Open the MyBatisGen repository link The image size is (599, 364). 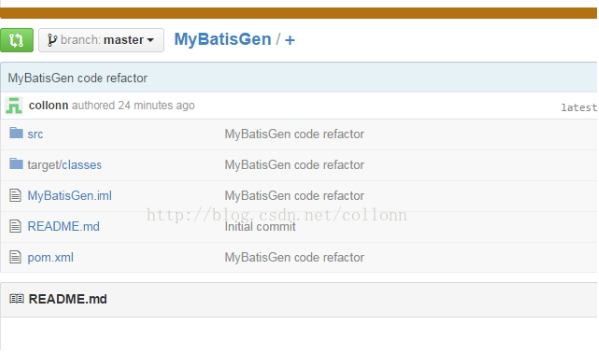click(222, 39)
